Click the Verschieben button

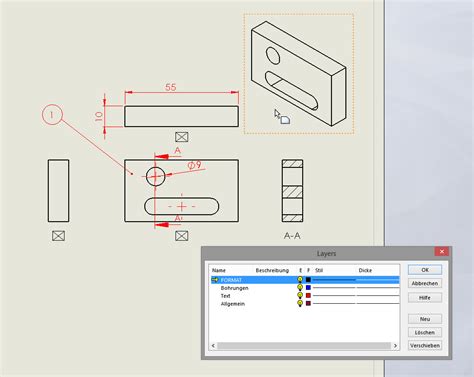click(425, 345)
